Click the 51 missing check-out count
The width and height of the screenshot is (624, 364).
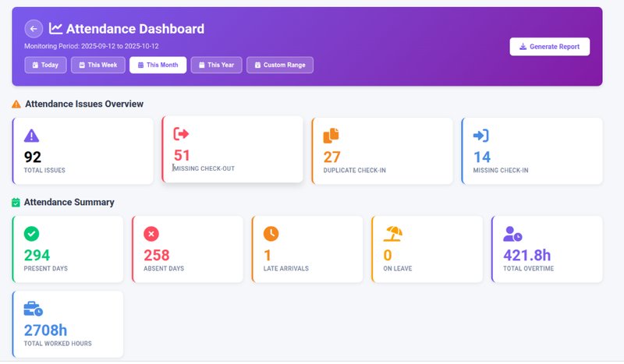pyautogui.click(x=182, y=156)
